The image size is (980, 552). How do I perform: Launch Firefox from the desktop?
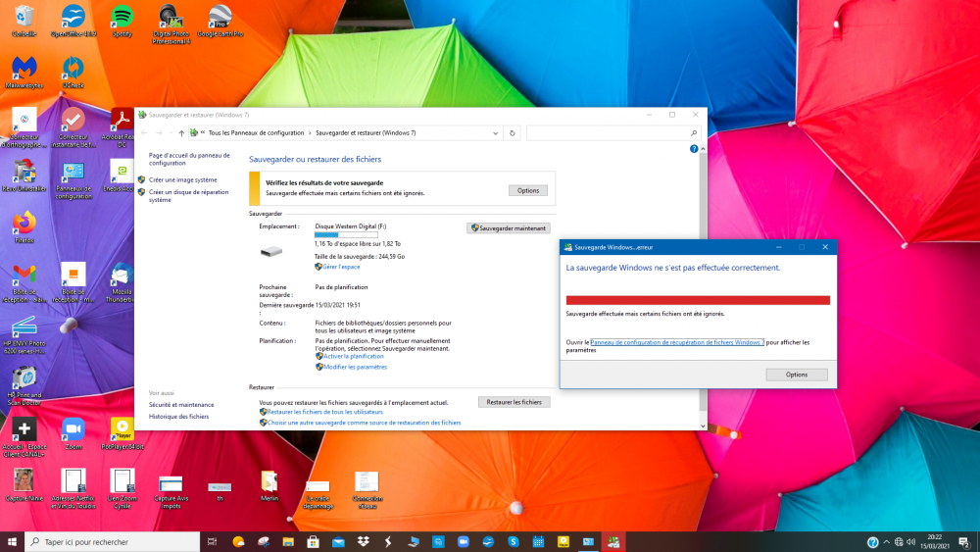[x=24, y=221]
